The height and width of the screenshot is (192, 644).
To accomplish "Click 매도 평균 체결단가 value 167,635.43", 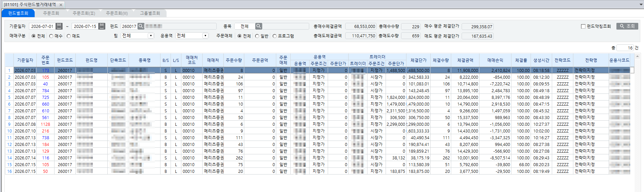I will tap(477, 36).
